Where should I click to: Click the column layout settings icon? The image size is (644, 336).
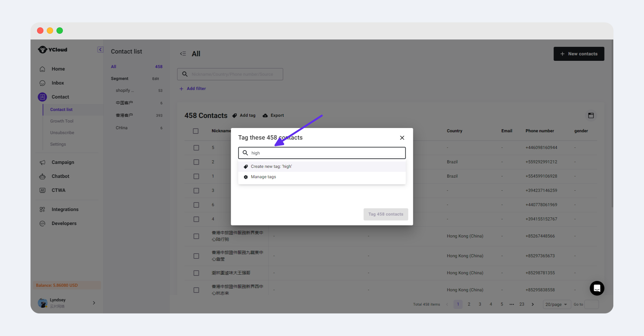[591, 116]
